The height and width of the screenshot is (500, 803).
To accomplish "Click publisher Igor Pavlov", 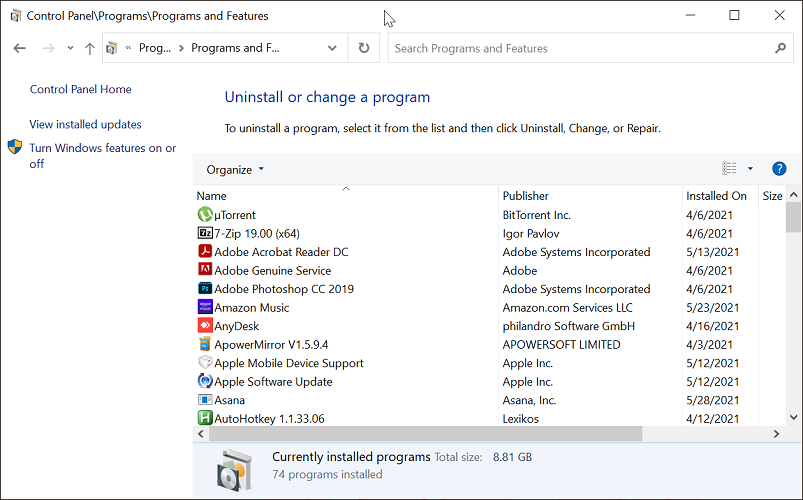I will [531, 234].
